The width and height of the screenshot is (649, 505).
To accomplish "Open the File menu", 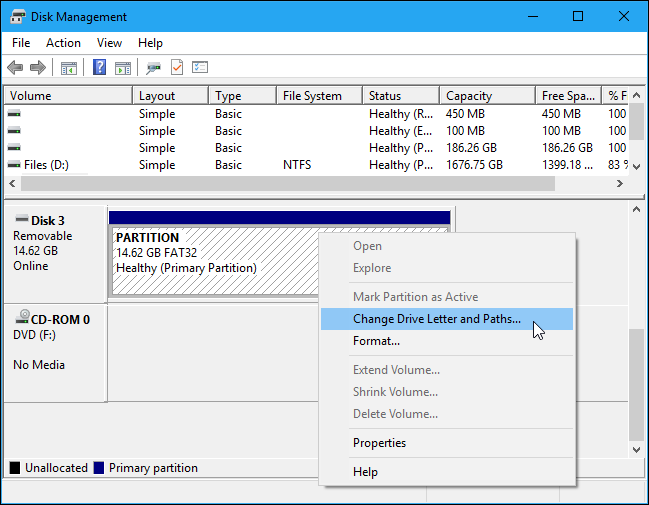I will coord(21,43).
